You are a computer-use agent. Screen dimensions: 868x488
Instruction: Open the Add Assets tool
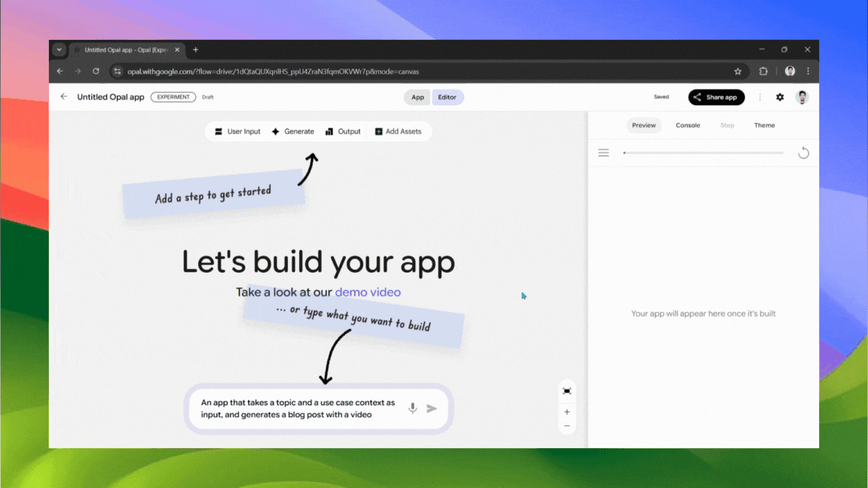coord(399,131)
